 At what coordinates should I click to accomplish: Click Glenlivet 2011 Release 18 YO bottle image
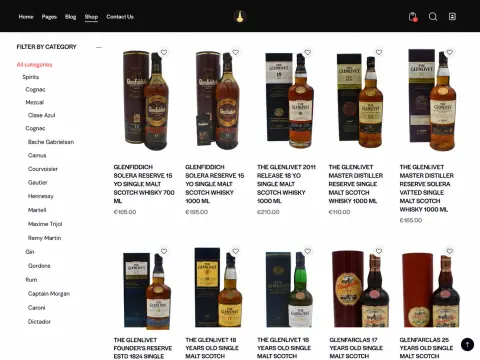(x=289, y=100)
